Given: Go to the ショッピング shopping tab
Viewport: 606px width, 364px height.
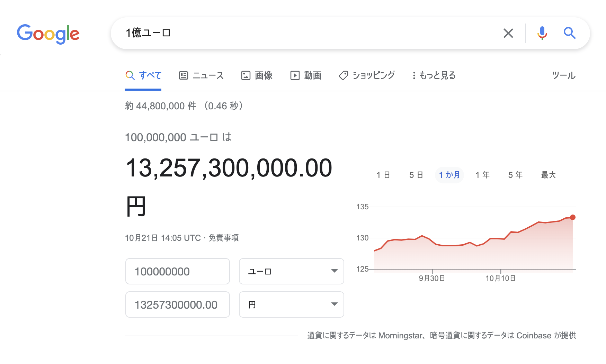Looking at the screenshot, I should click(367, 75).
